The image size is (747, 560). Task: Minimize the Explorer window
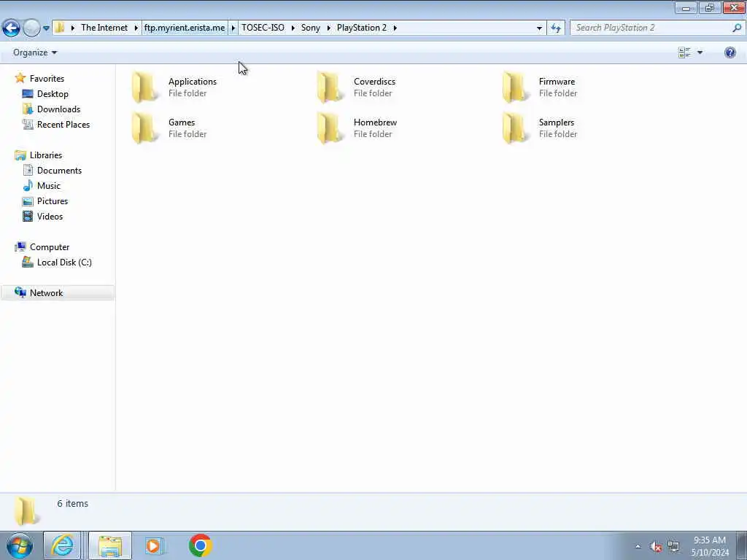pos(686,7)
